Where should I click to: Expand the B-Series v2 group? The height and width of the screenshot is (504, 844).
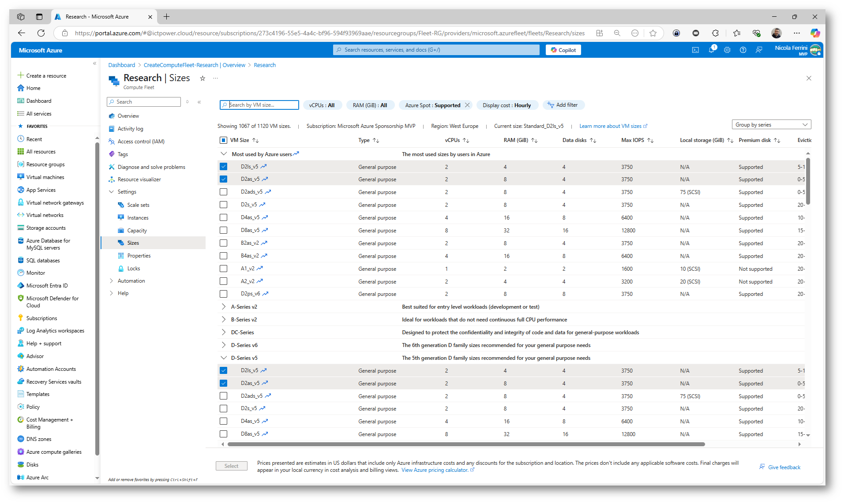click(224, 320)
